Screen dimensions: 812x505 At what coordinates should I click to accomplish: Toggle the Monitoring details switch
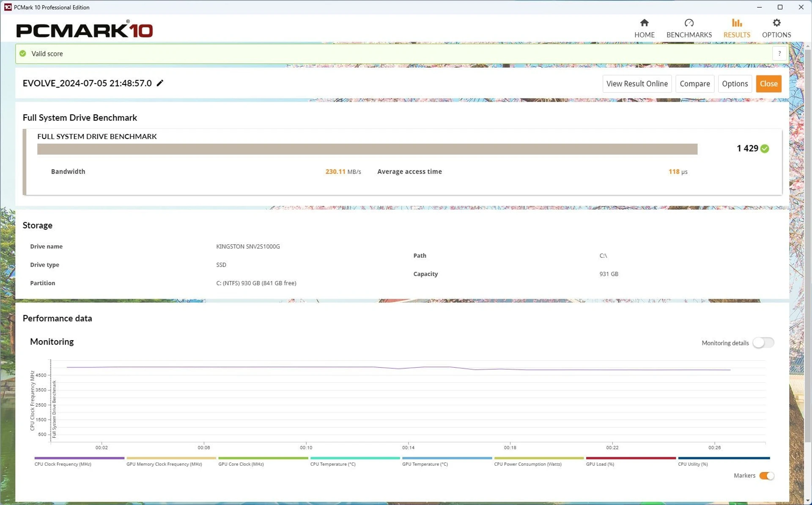tap(763, 343)
